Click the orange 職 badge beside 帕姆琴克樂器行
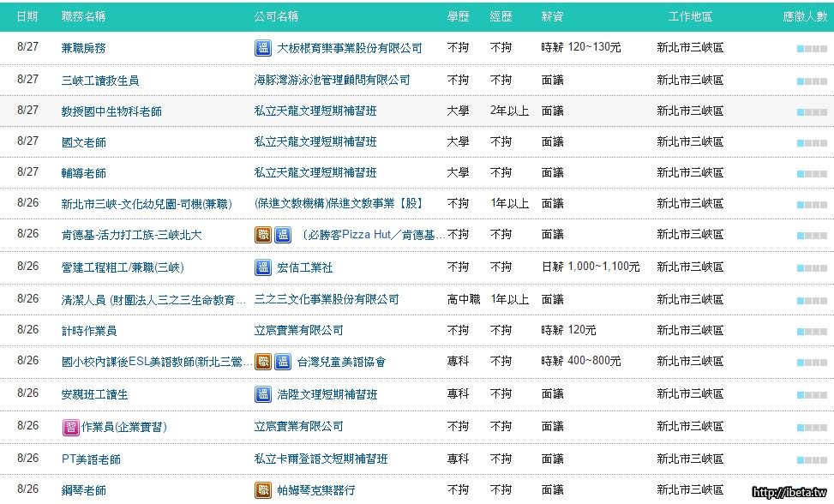The image size is (834, 504). click(263, 490)
